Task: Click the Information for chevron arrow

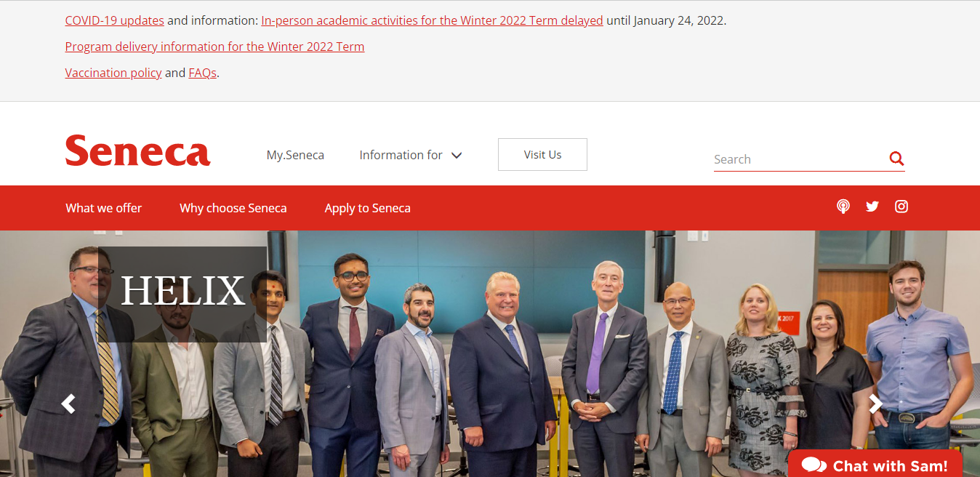Action: [457, 155]
